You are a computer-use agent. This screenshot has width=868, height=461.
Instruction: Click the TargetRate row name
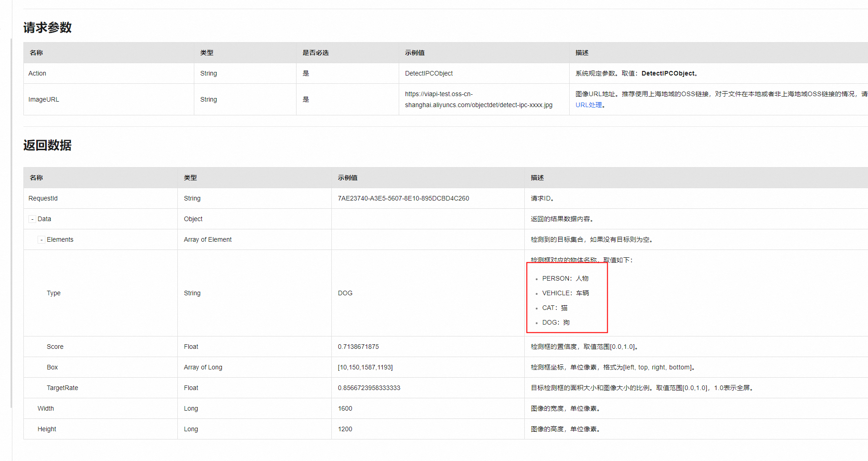click(62, 388)
